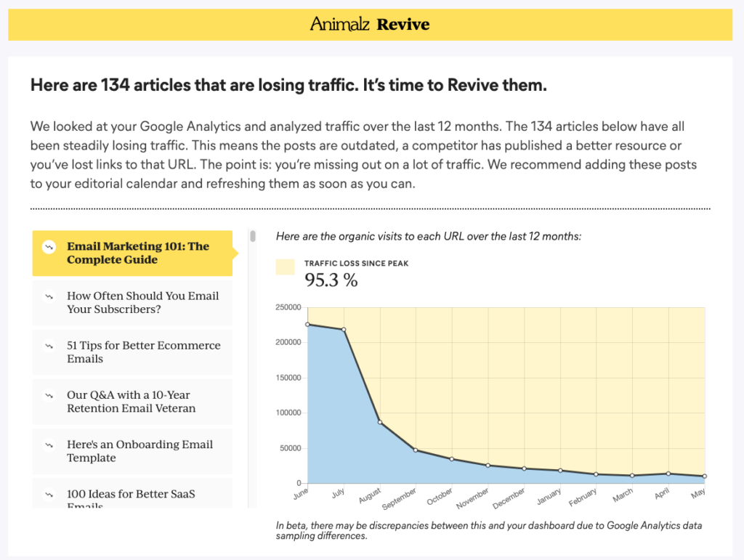Image resolution: width=744 pixels, height=560 pixels.
Task: Click the yellow Traffic Loss Since Peak swatch
Action: point(286,267)
